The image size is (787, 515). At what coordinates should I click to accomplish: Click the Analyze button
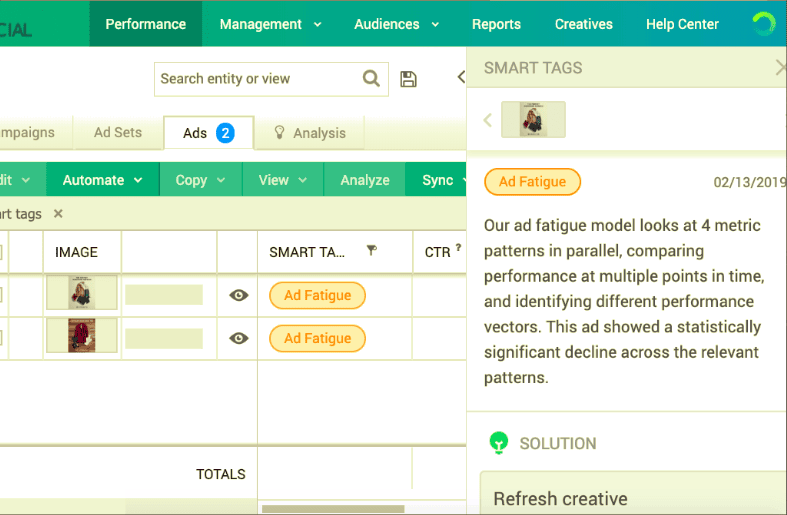click(x=365, y=180)
